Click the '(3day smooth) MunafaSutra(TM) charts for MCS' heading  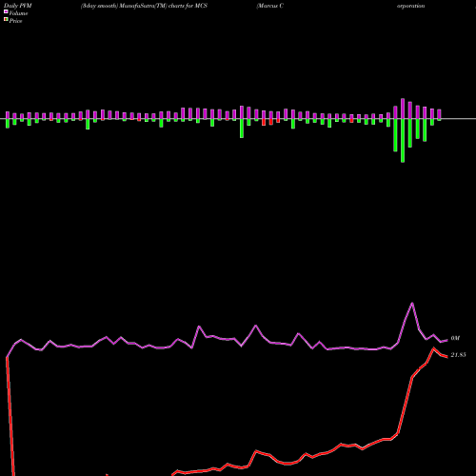[144, 6]
